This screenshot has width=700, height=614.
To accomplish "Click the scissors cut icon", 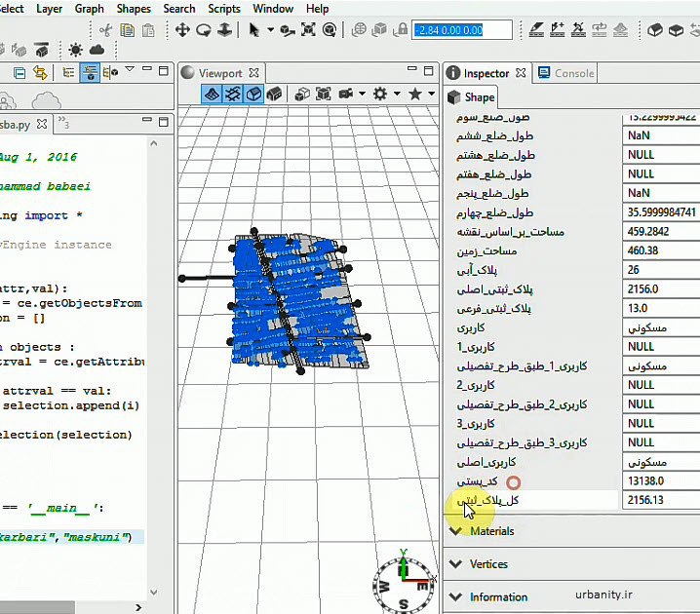I will point(104,30).
